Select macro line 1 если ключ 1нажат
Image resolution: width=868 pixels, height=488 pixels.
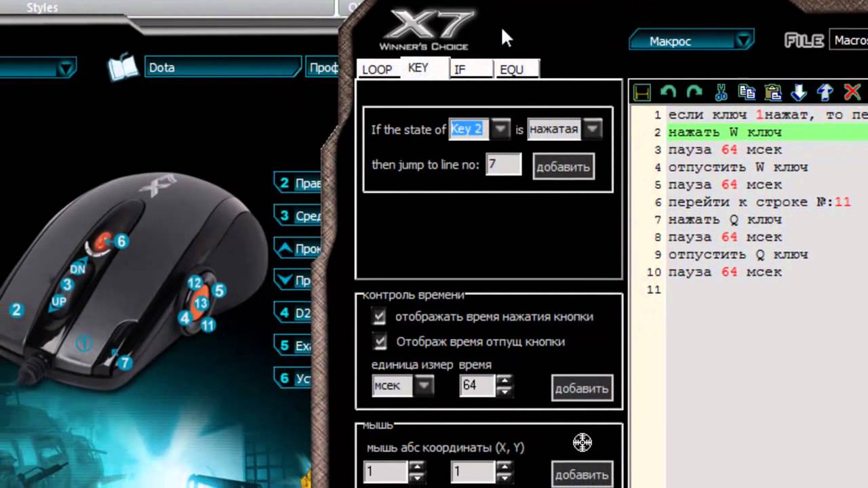(x=768, y=115)
